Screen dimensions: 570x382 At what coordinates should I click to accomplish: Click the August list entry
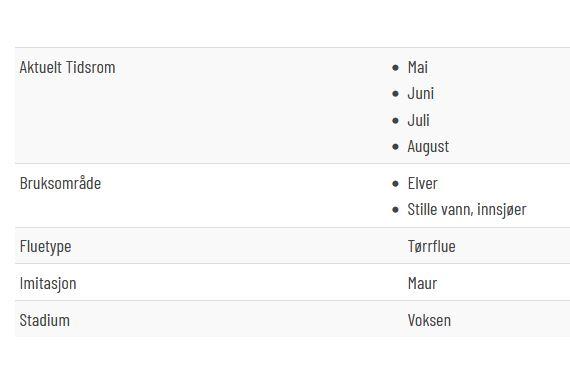tap(428, 147)
